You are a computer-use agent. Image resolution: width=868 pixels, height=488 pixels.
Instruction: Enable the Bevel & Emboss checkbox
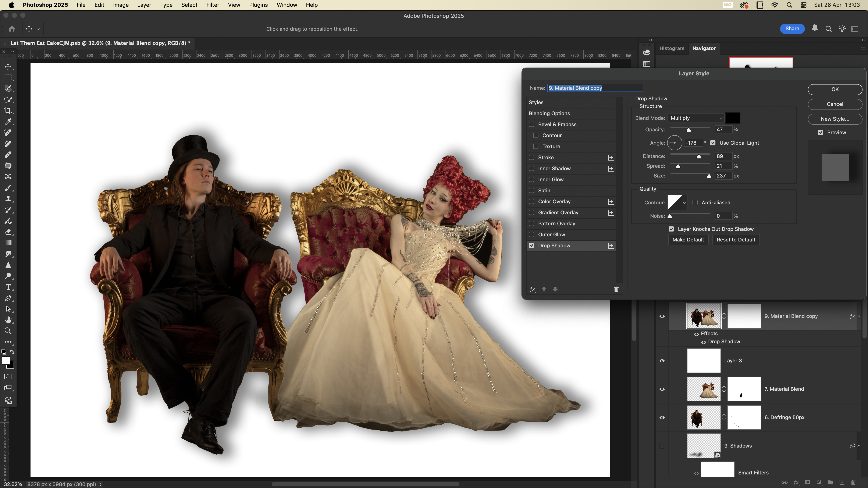(532, 125)
